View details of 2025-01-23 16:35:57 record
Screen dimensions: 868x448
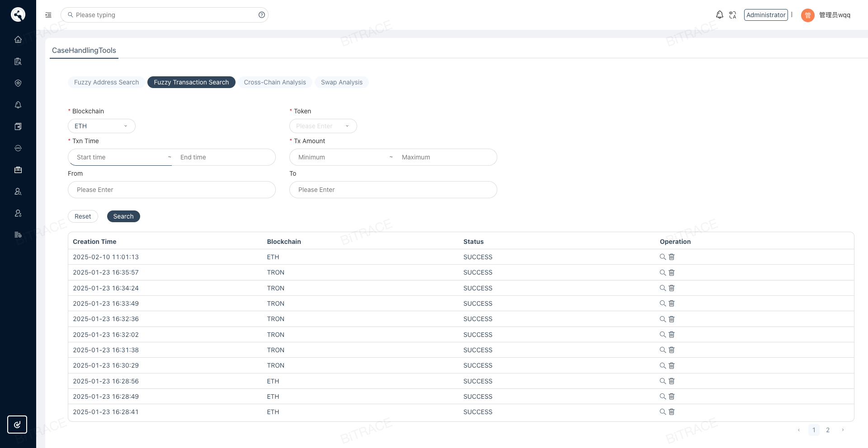(663, 273)
